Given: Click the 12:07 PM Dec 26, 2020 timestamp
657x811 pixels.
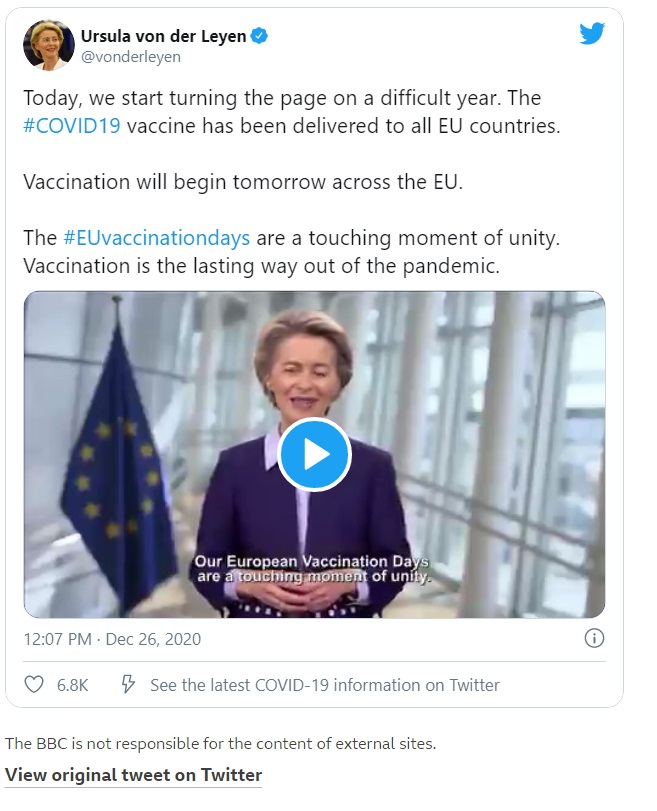Looking at the screenshot, I should pyautogui.click(x=112, y=639).
